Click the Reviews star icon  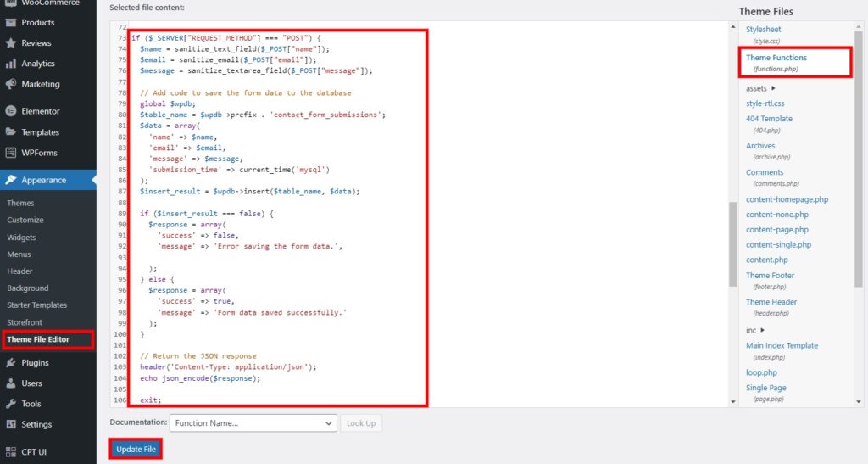pyautogui.click(x=10, y=43)
